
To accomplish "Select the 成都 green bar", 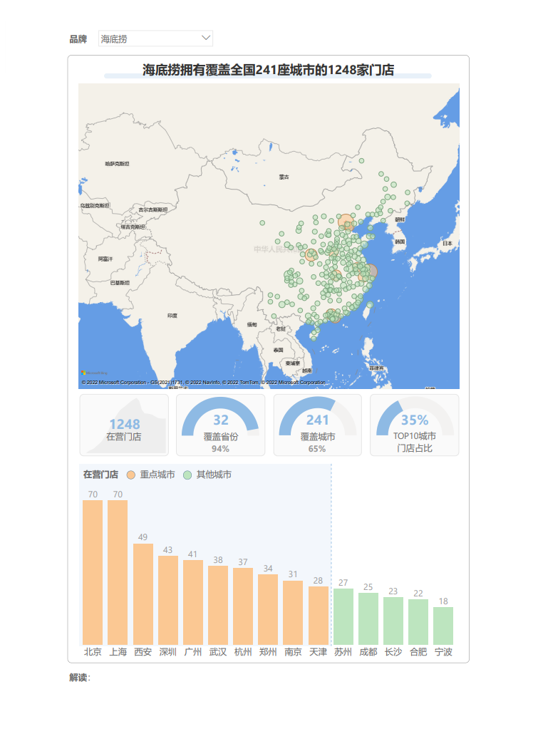I will (x=368, y=618).
